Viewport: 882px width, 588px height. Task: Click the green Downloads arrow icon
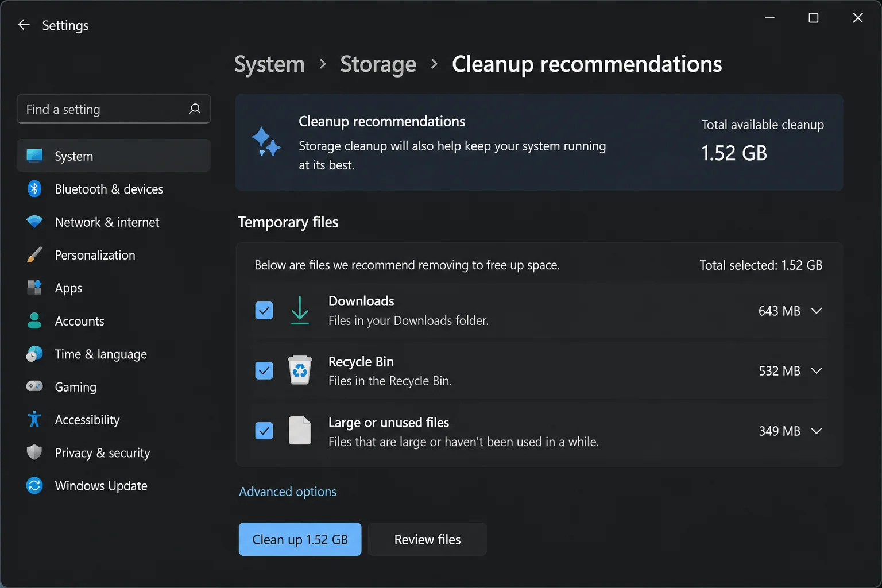coord(300,310)
